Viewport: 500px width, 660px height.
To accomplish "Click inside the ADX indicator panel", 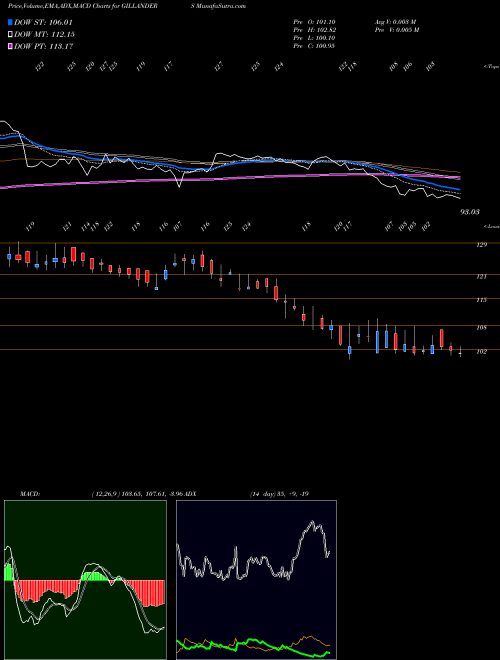I will click(x=256, y=580).
